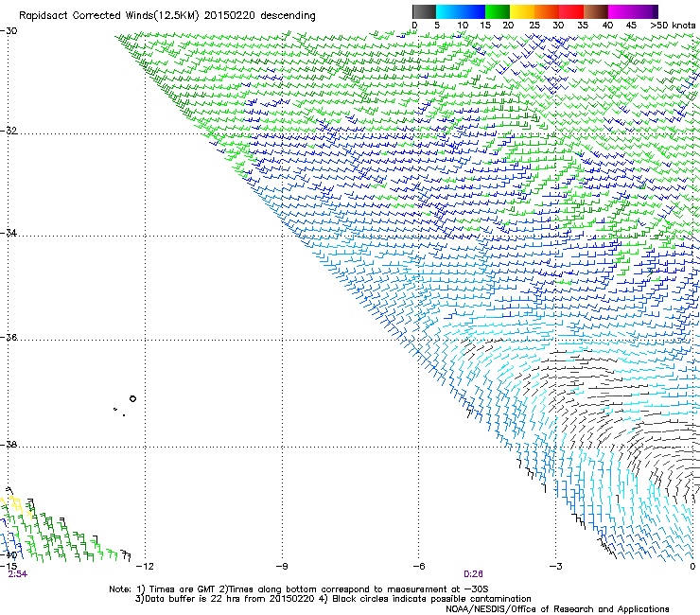The height and width of the screenshot is (615, 700).
Task: Click the small island circle outline on map
Action: 132,399
